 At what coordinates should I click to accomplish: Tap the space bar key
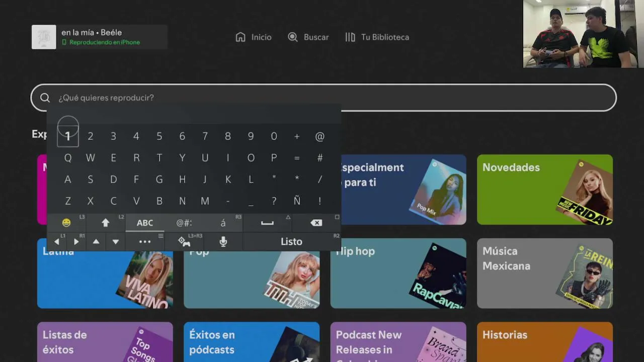pyautogui.click(x=267, y=223)
